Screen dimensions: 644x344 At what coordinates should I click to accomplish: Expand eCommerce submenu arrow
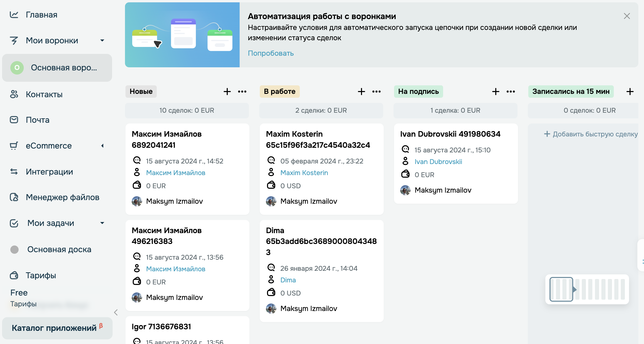[x=102, y=146]
